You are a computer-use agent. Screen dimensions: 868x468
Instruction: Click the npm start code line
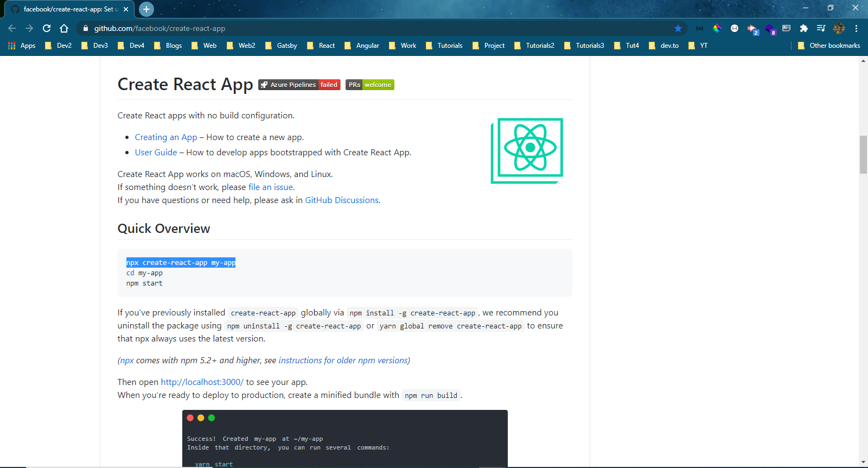click(145, 283)
